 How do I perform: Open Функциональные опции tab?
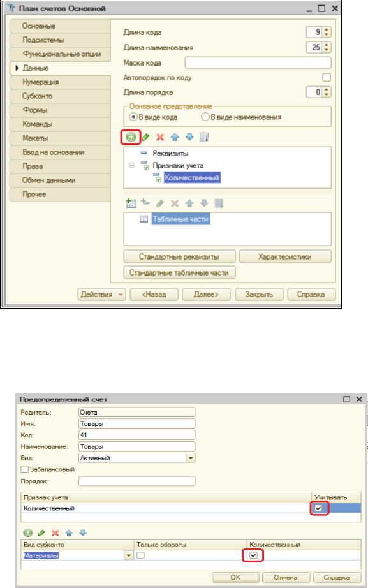pyautogui.click(x=60, y=54)
